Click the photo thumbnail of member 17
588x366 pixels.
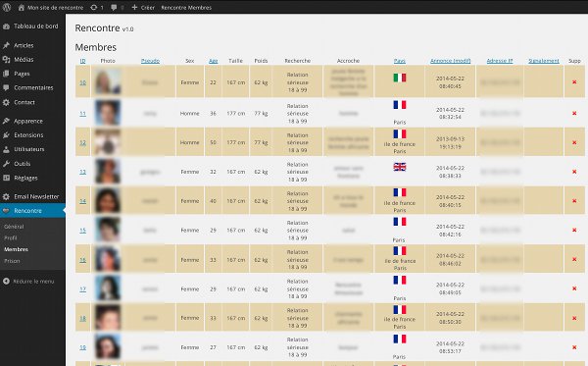coord(108,288)
